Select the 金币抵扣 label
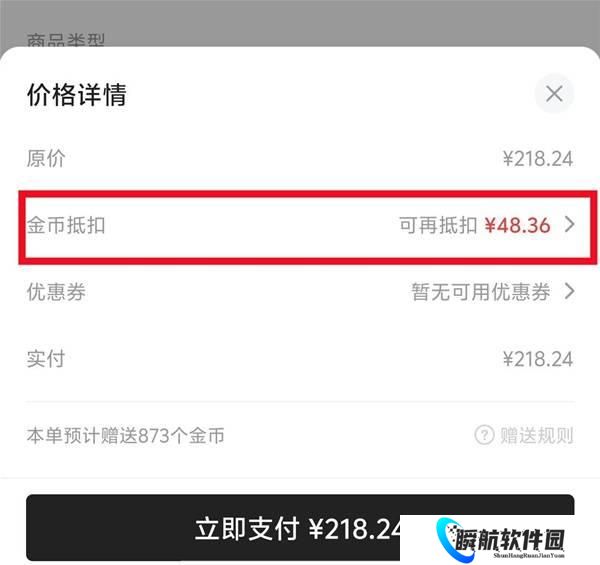Image resolution: width=600 pixels, height=565 pixels. pos(66,225)
